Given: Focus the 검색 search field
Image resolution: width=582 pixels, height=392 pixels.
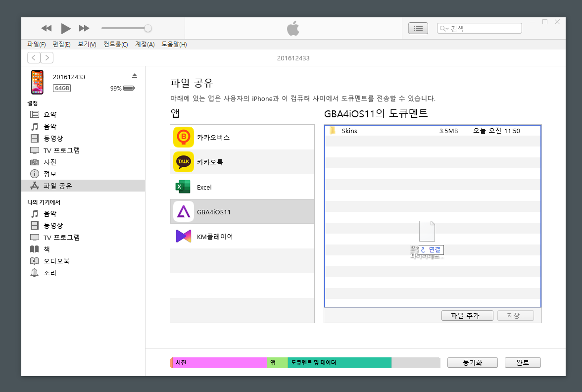Looking at the screenshot, I should pyautogui.click(x=480, y=28).
